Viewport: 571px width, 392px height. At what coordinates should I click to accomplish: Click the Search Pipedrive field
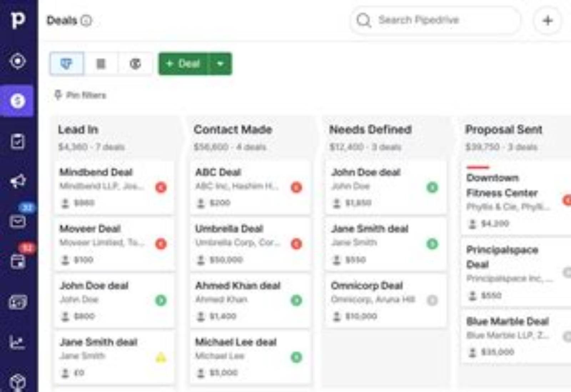(435, 20)
